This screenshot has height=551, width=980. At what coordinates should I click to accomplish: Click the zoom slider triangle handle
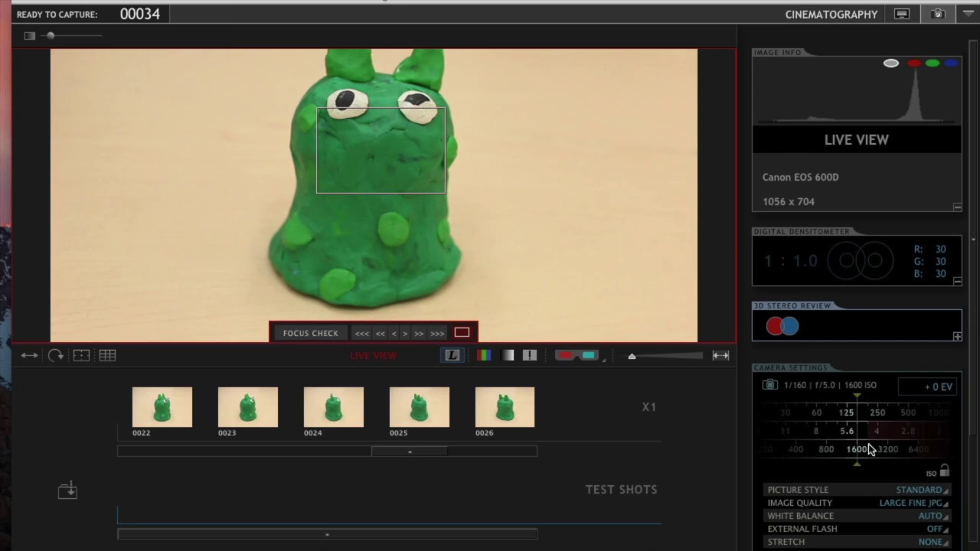(x=632, y=356)
